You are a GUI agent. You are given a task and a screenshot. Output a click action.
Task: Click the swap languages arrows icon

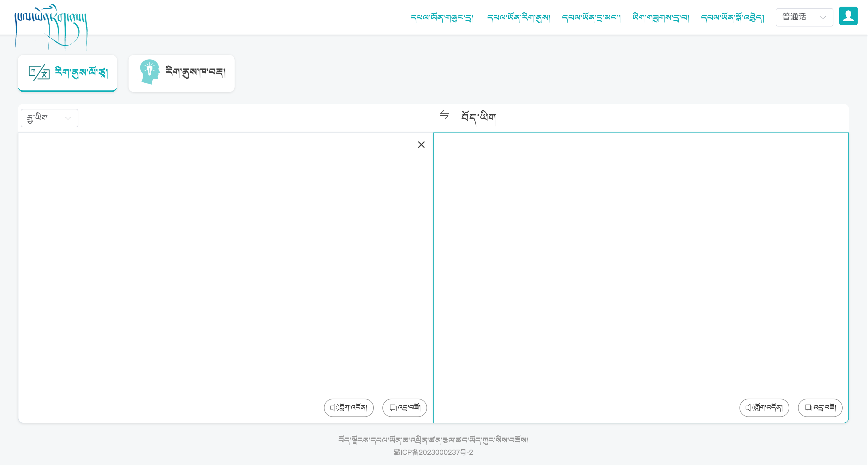pyautogui.click(x=444, y=115)
